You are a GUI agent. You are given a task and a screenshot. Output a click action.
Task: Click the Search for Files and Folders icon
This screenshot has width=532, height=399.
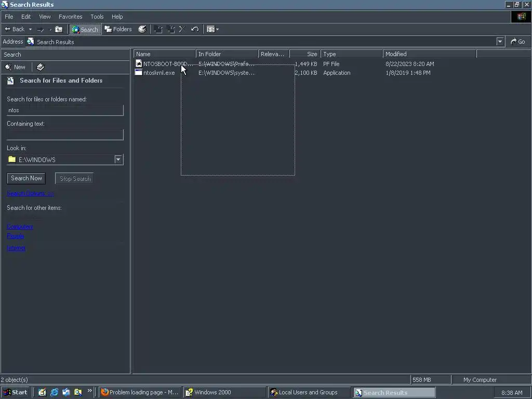pos(10,81)
